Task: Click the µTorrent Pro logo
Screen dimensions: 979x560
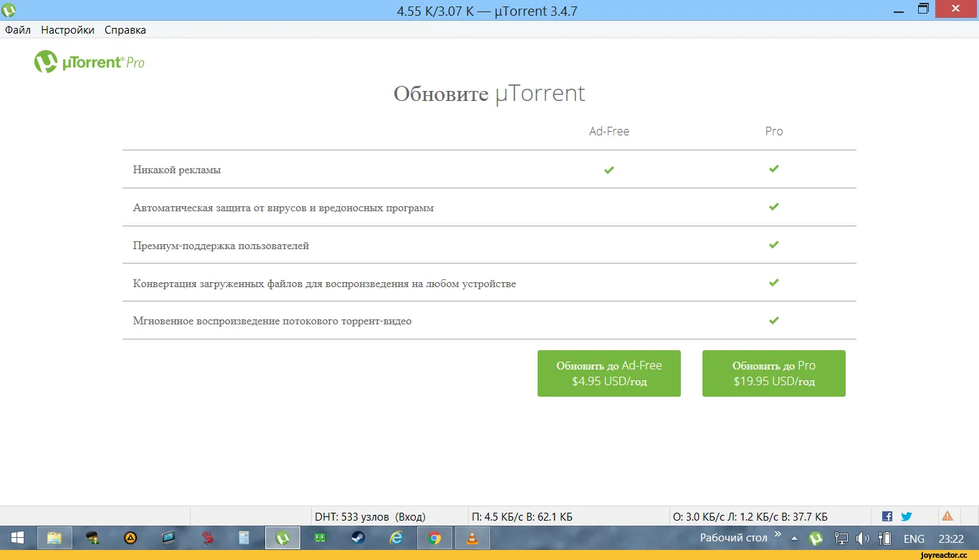Action: click(90, 62)
